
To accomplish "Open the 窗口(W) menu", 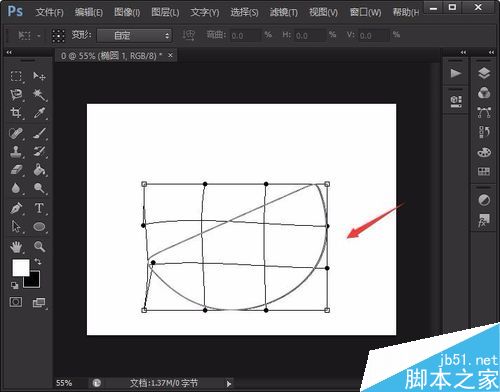I will tap(365, 13).
